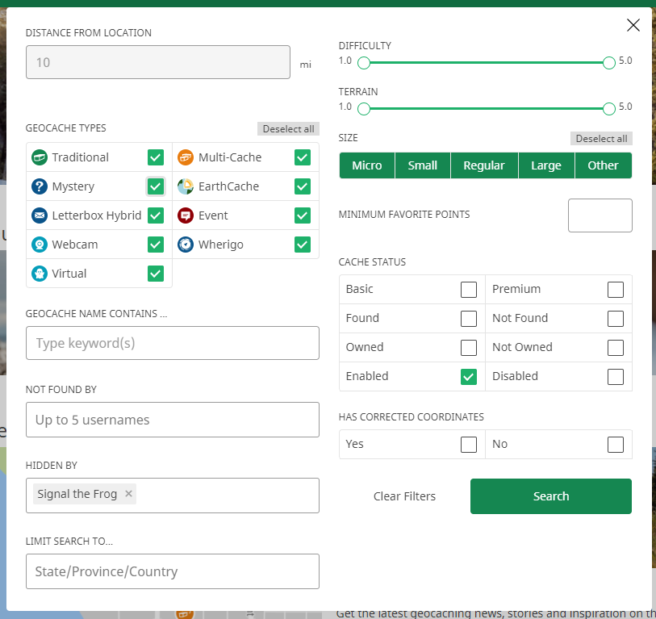Tick the Premium cache status checkbox
656x619 pixels.
(615, 290)
